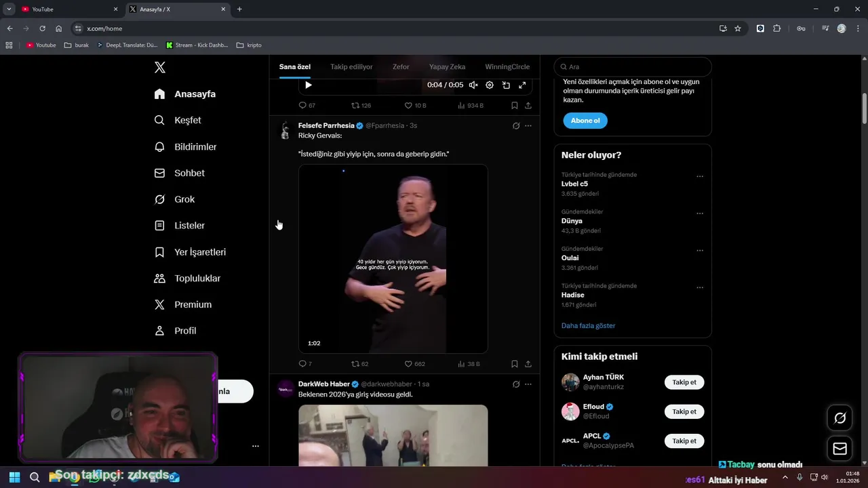
Task: Open Grok from sidebar
Action: click(x=175, y=199)
